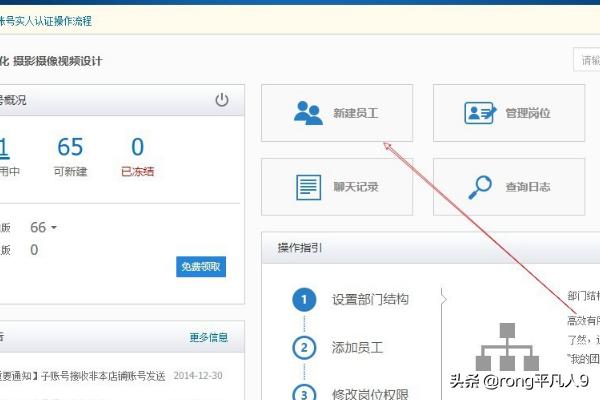The width and height of the screenshot is (600, 400).
Task: Click the 查询日志 magnifier icon
Action: [x=481, y=186]
